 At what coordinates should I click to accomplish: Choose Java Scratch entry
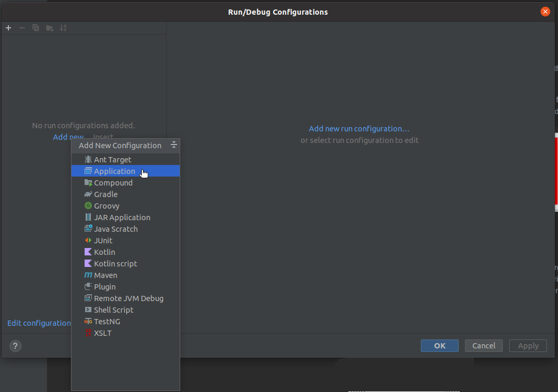point(125,229)
